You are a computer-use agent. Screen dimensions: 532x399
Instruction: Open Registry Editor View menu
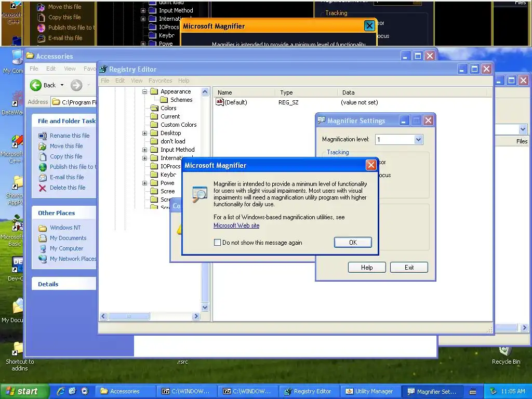coord(137,81)
